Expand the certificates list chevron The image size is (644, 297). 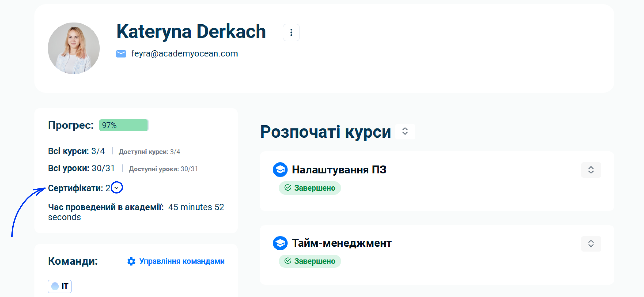(x=117, y=188)
